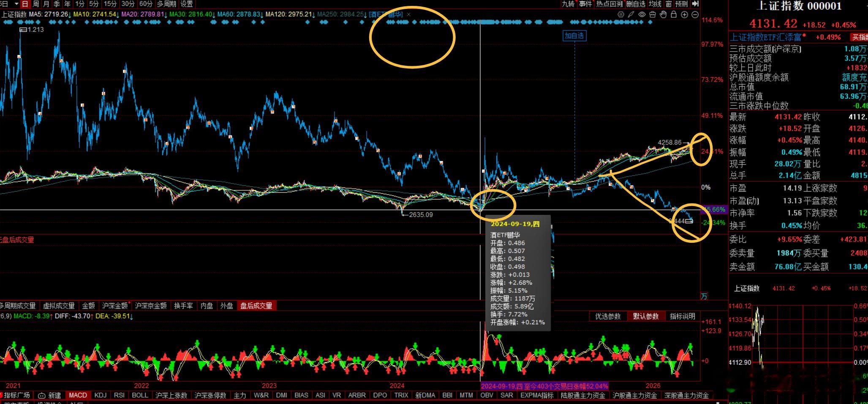Open 上证指数ETF汇添富 link
Screen dimensions: 868x404
[766, 37]
